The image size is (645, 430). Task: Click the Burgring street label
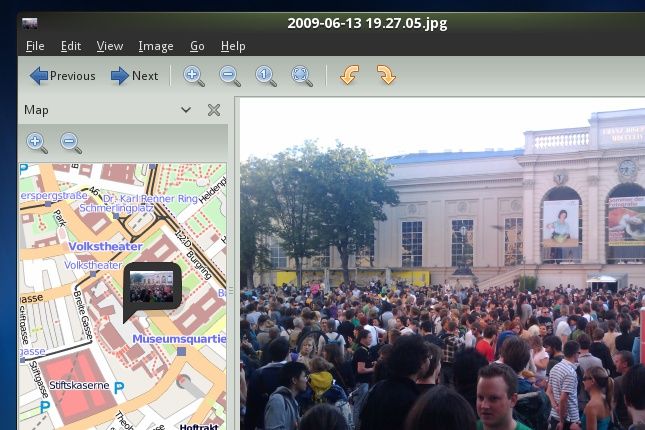coord(199,265)
